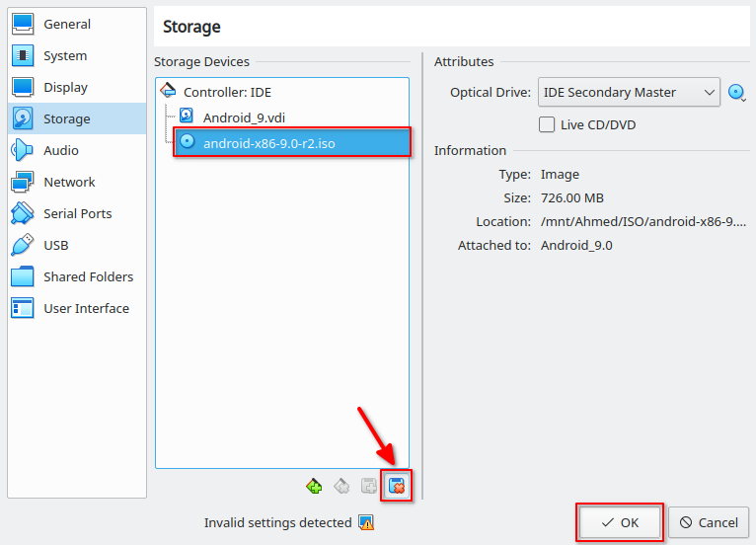The image size is (756, 545).
Task: Click the IDE controller icon
Action: tap(168, 90)
